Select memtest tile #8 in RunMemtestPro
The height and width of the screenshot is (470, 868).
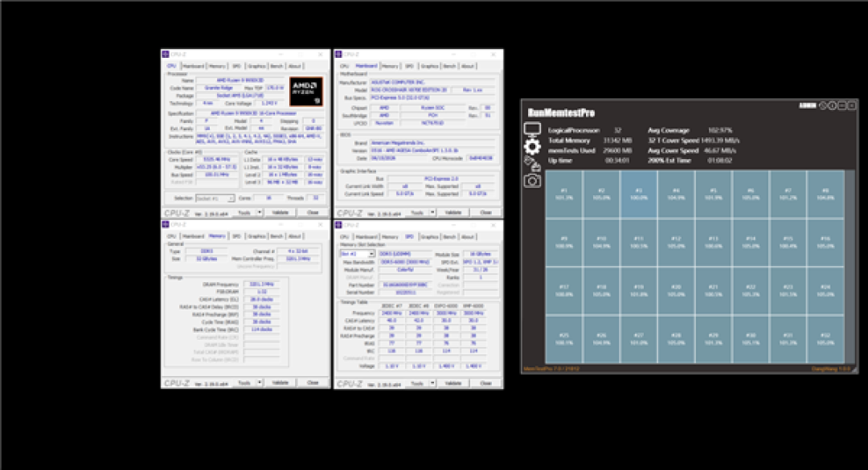point(825,194)
